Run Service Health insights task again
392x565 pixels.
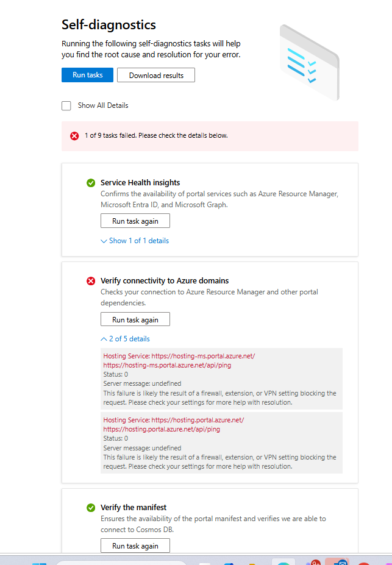pyautogui.click(x=135, y=221)
